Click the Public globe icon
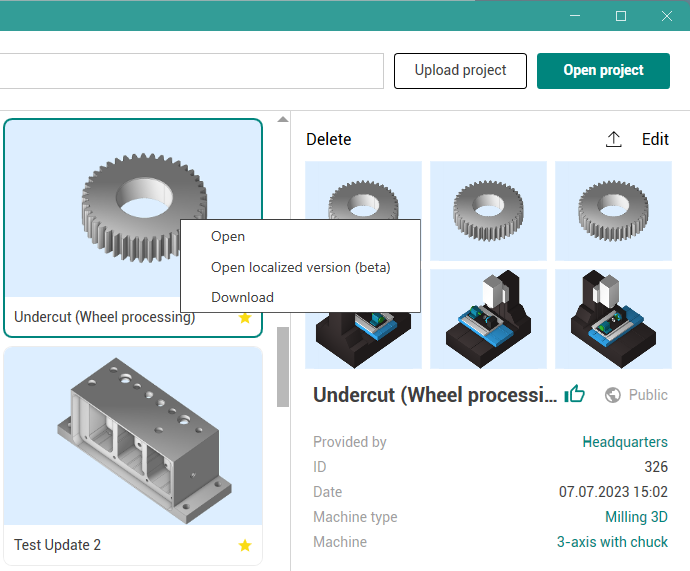This screenshot has width=690, height=571. click(613, 395)
